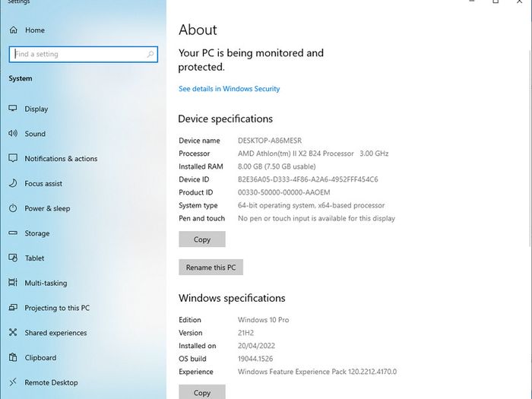
Task: Click the Sound speaker icon
Action: click(13, 133)
